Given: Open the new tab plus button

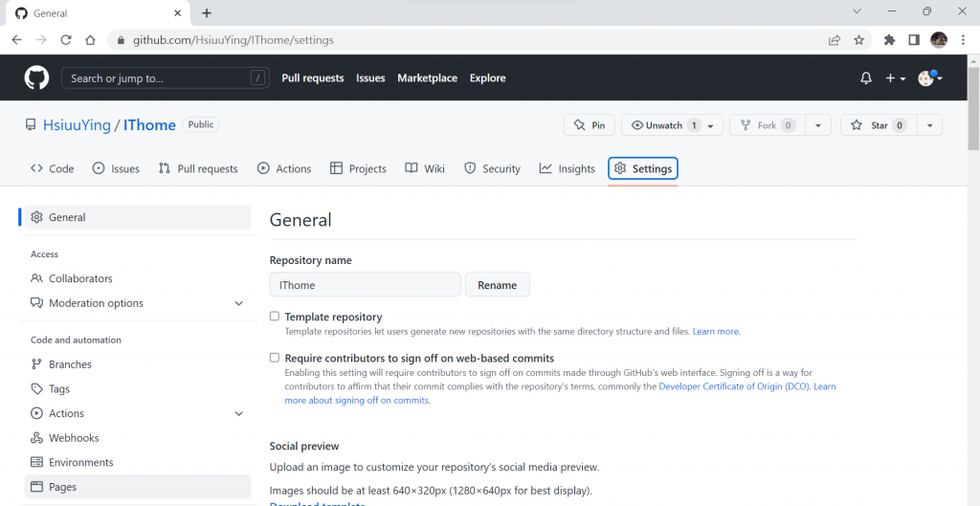Looking at the screenshot, I should pyautogui.click(x=207, y=13).
